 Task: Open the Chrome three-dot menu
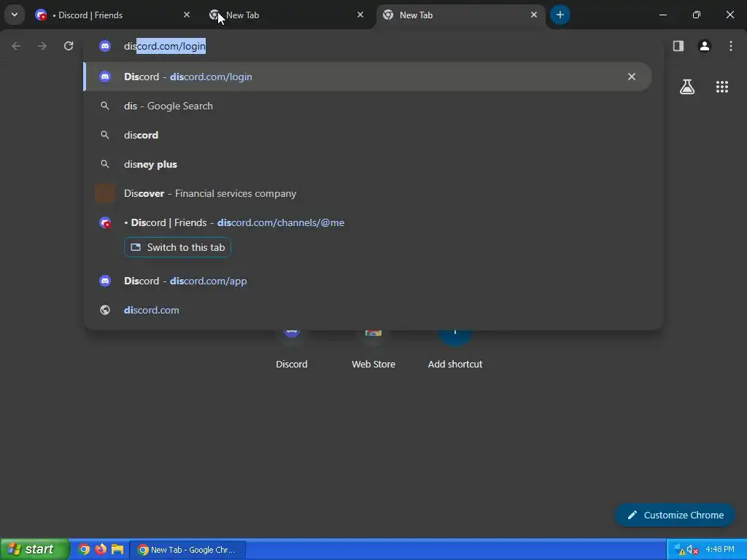[730, 46]
